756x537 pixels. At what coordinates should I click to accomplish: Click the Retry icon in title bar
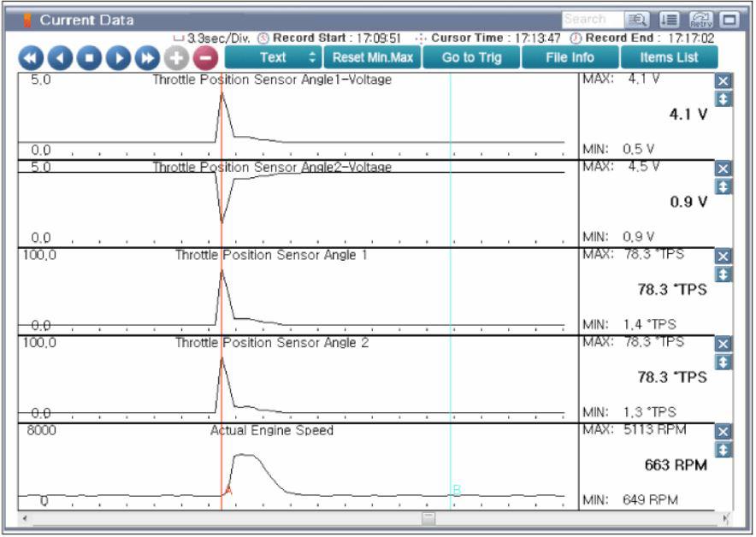(700, 19)
